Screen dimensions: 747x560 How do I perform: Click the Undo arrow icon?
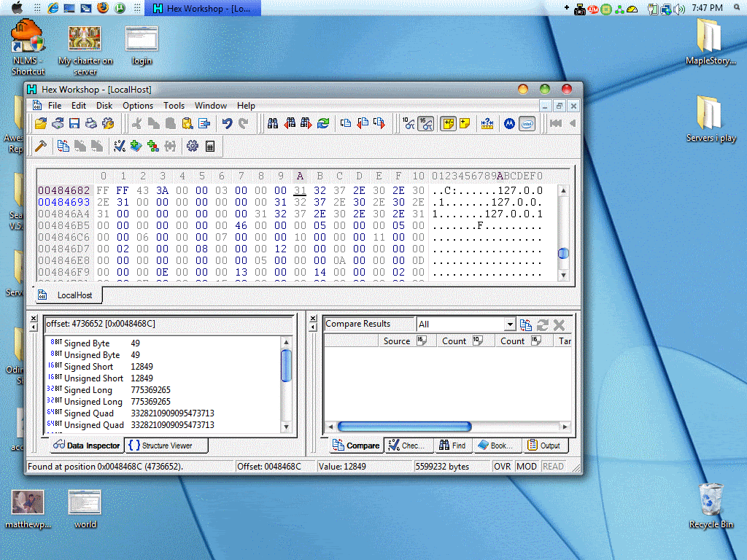pos(228,124)
